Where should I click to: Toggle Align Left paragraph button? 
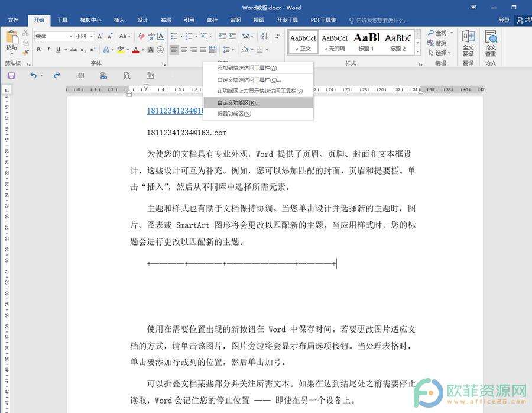coord(174,50)
